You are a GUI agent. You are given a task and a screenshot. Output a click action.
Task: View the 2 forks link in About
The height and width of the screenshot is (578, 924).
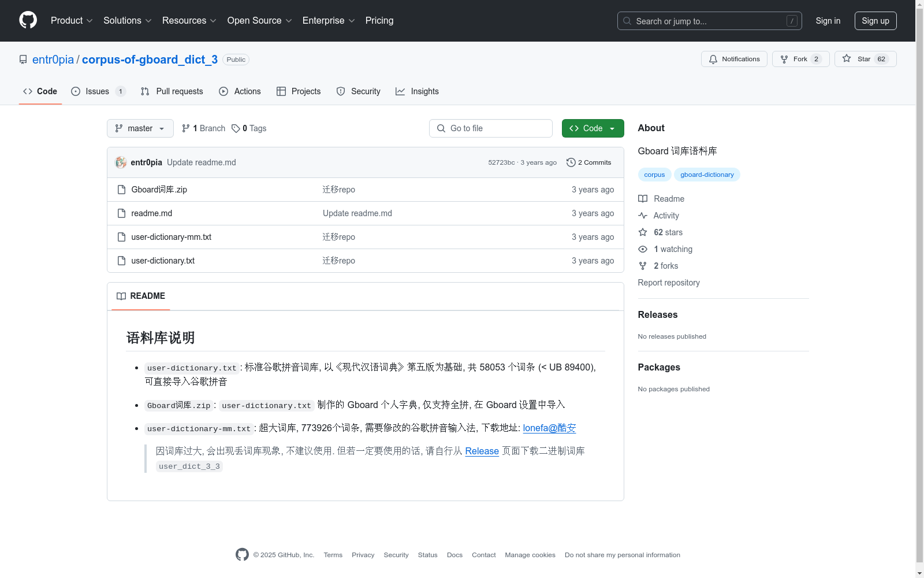click(658, 266)
